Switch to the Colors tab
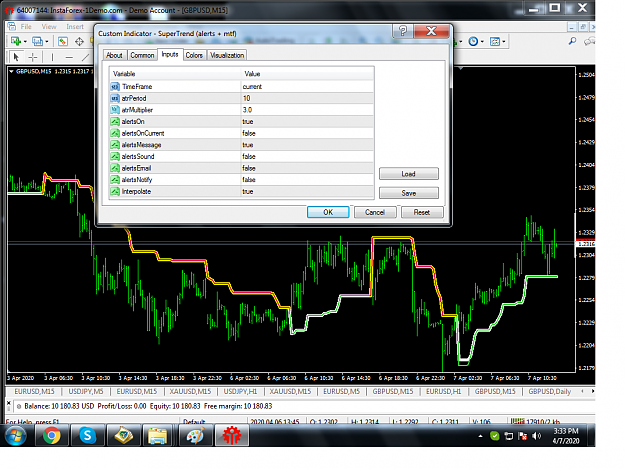 pyautogui.click(x=194, y=55)
